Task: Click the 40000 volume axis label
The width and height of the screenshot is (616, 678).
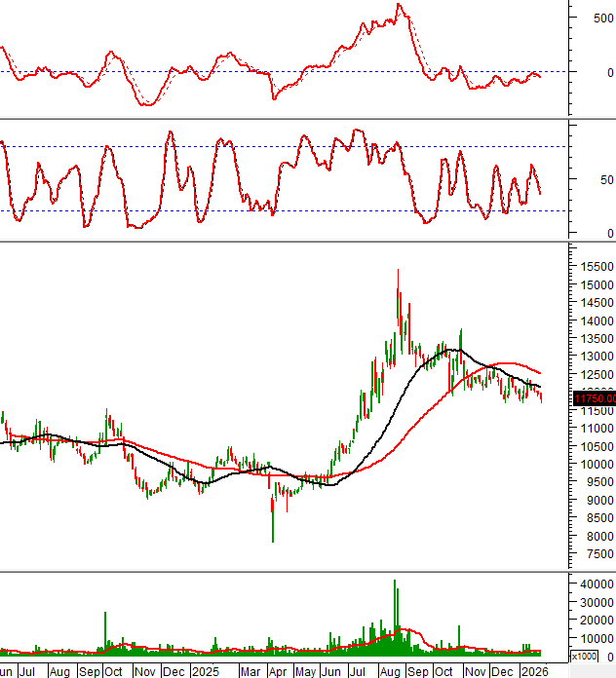Action: pos(594,584)
